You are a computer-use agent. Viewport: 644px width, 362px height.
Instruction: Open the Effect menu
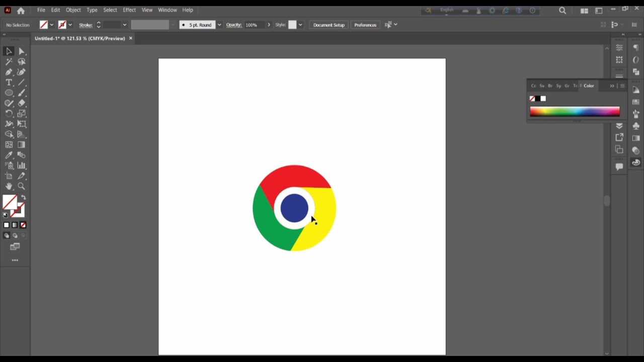(129, 10)
